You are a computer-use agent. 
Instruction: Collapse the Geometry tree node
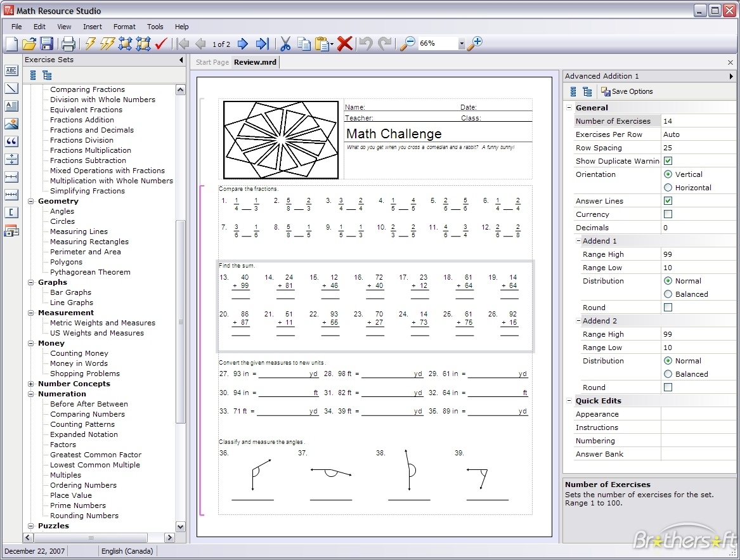(x=30, y=201)
